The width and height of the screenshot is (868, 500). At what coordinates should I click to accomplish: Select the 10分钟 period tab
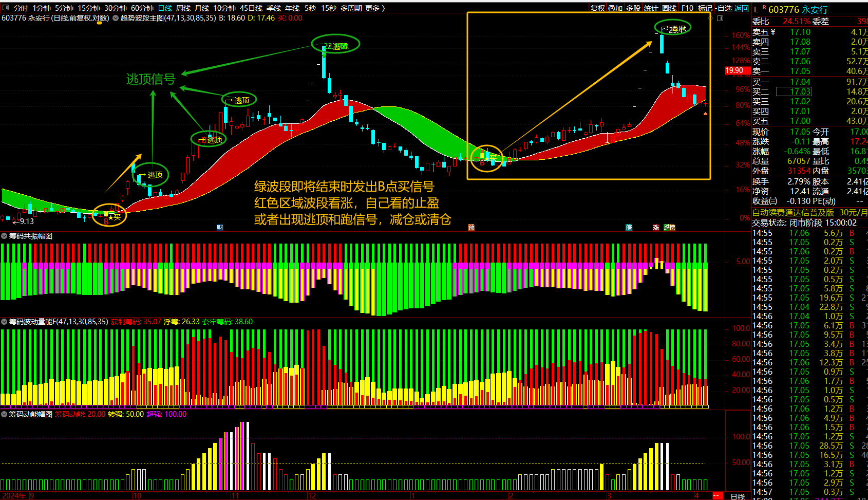224,8
